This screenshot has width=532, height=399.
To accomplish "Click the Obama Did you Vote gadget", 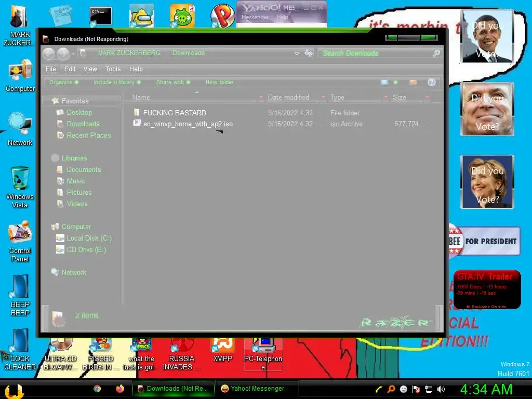I will pos(487,36).
